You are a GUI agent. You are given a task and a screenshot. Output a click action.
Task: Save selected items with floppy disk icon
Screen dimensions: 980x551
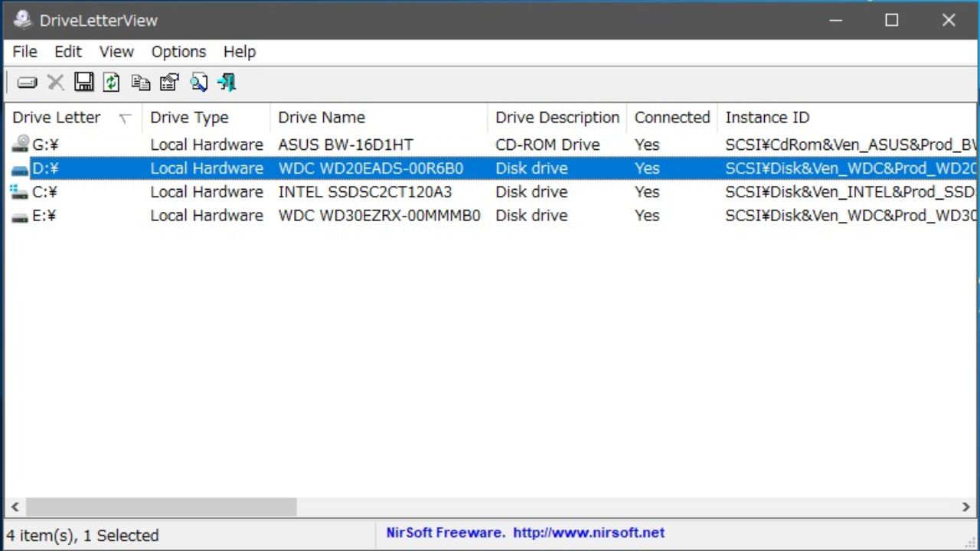pyautogui.click(x=83, y=82)
